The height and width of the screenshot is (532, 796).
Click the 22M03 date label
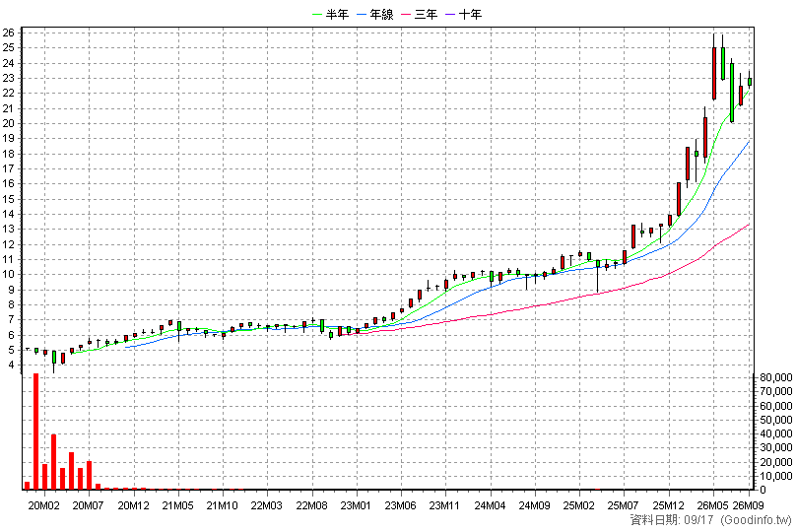coord(267,505)
